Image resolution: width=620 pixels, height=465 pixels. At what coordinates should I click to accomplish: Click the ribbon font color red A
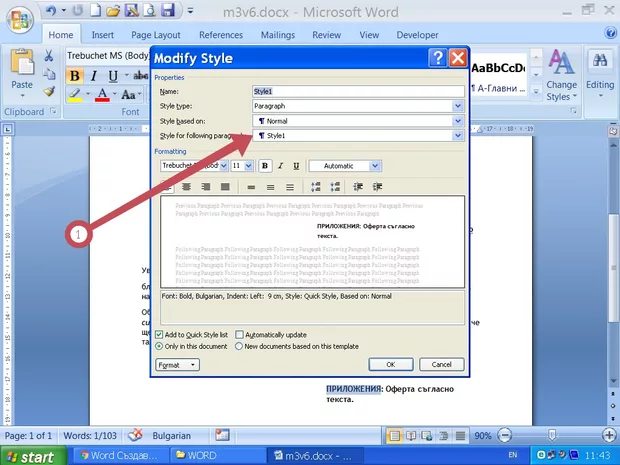(x=102, y=95)
